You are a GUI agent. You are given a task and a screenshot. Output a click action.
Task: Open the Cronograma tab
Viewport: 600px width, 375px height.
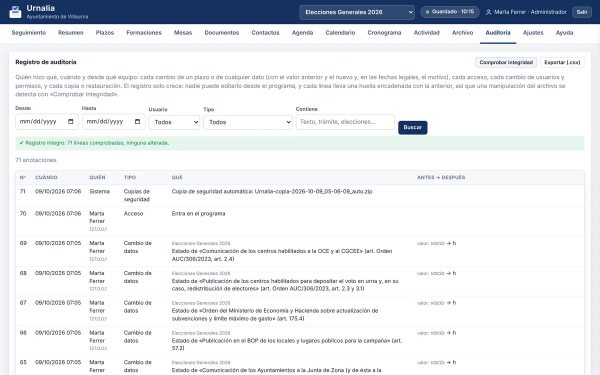coord(385,33)
